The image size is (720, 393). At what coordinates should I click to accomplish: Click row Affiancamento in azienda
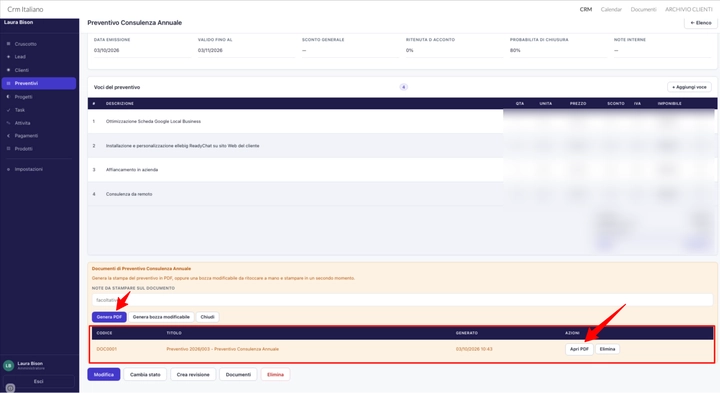pos(402,170)
